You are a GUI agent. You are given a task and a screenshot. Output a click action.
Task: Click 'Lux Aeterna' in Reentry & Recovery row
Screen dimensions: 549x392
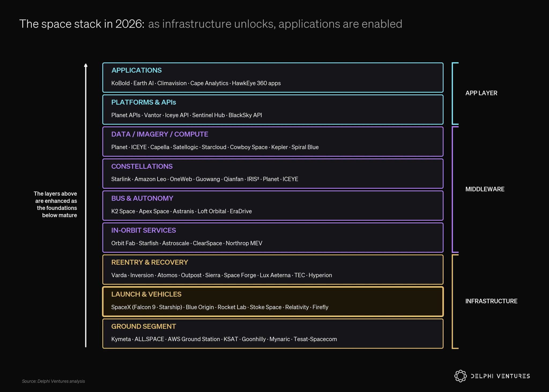(275, 275)
